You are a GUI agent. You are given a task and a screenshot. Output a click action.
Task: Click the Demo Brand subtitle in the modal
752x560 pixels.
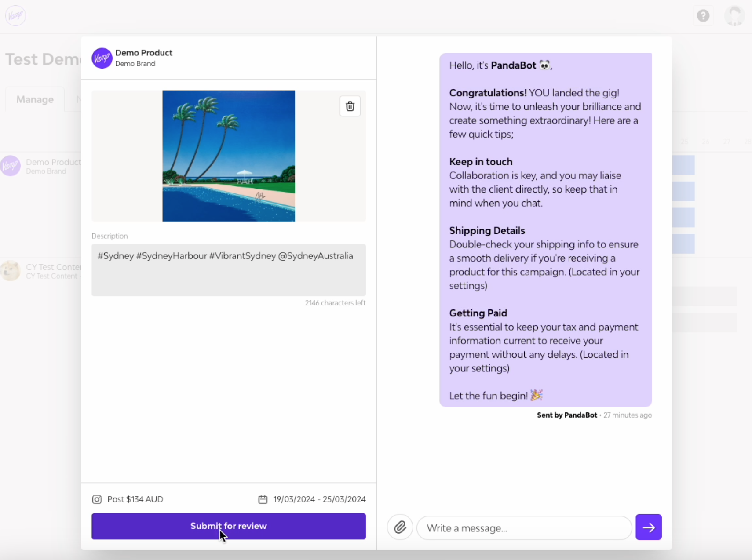pyautogui.click(x=135, y=64)
